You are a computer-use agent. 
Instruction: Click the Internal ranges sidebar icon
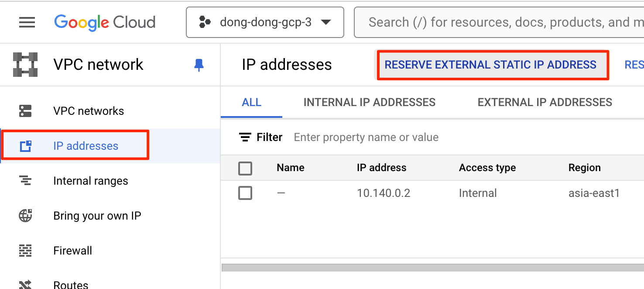tap(25, 181)
